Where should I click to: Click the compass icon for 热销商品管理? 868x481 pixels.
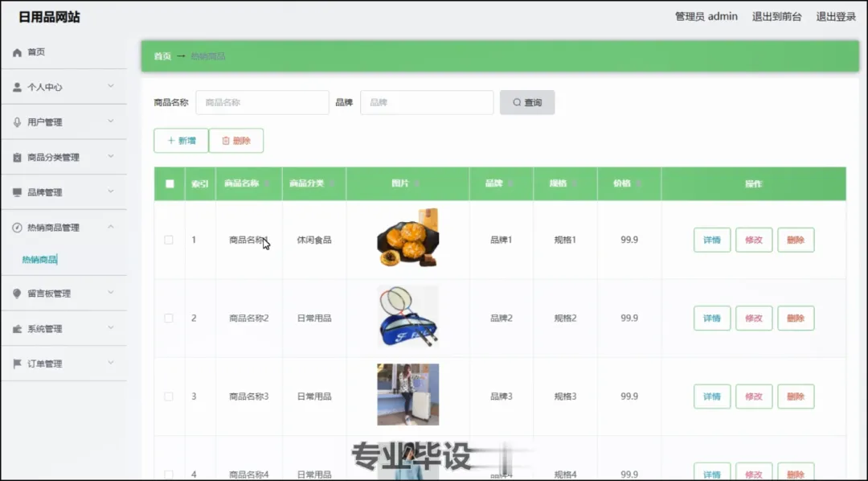pos(17,228)
